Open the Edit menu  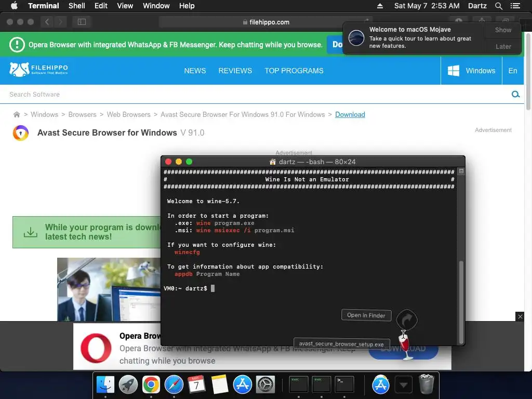[101, 6]
